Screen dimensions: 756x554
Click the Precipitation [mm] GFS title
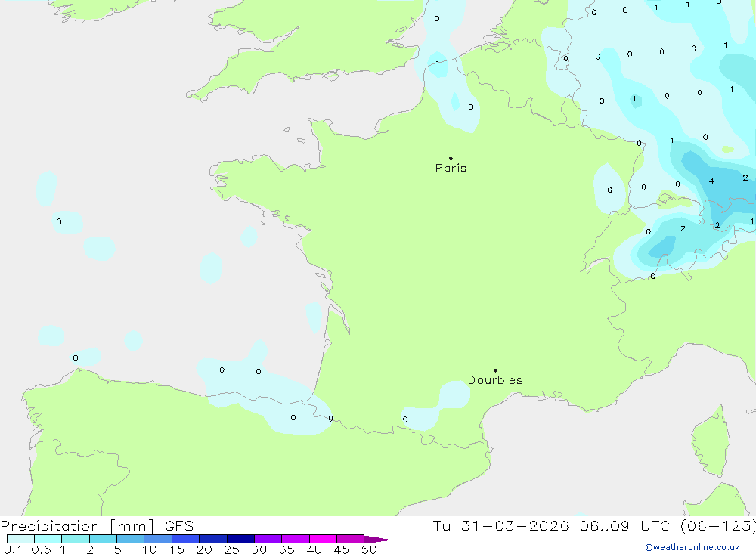97,526
